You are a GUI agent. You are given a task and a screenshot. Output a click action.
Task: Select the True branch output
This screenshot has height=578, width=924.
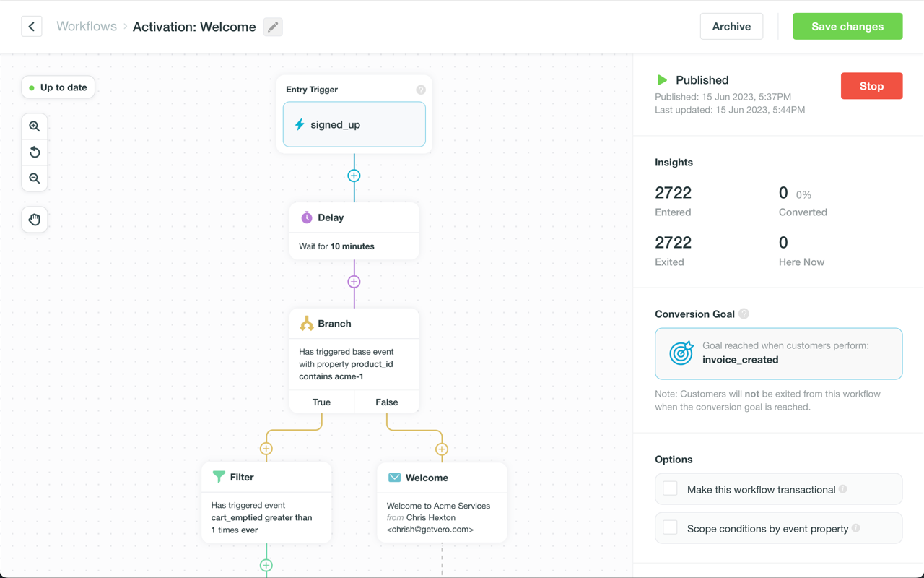(x=321, y=402)
